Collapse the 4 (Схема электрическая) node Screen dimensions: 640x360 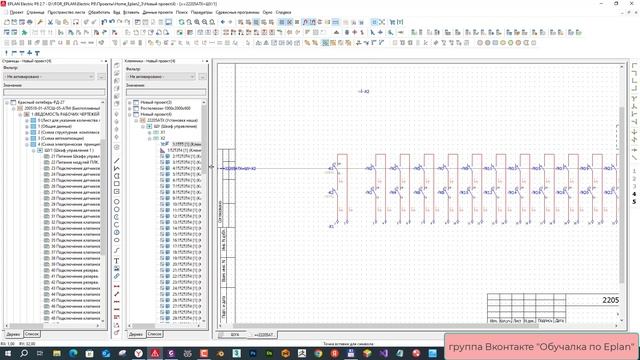click(27, 144)
